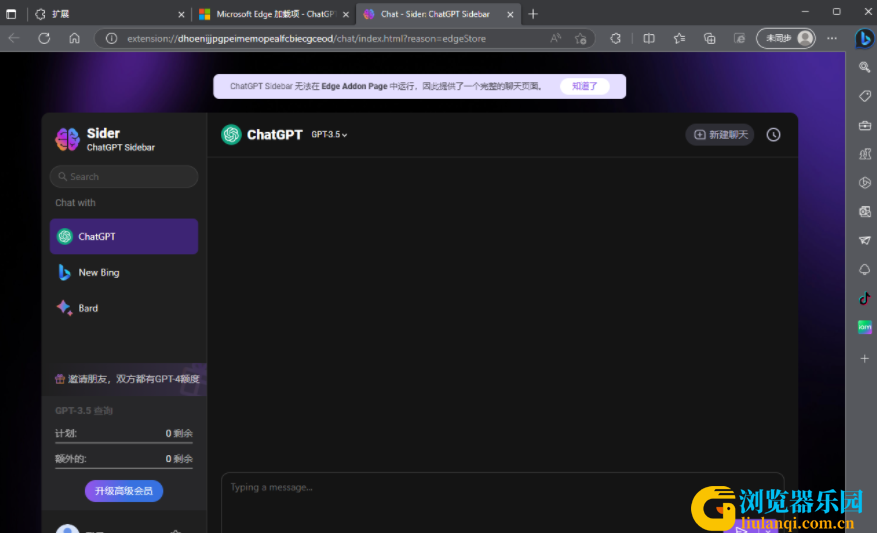Open the tab actions menu icon

11,14
